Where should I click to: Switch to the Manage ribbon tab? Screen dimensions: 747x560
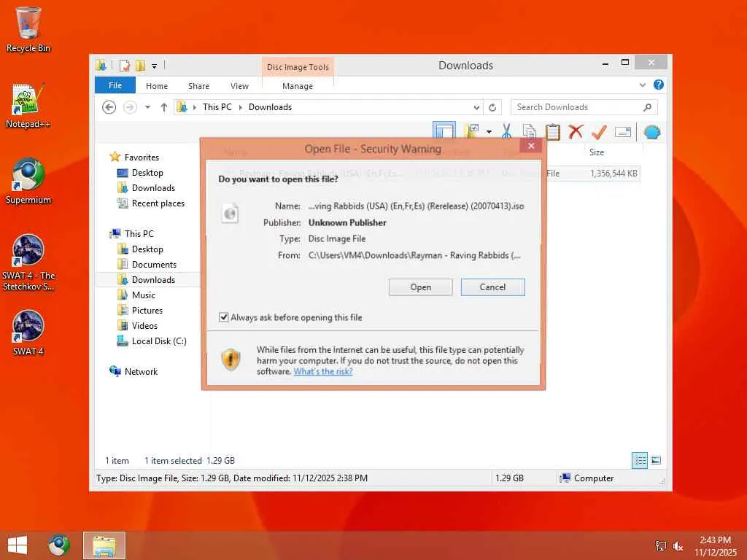(x=298, y=86)
